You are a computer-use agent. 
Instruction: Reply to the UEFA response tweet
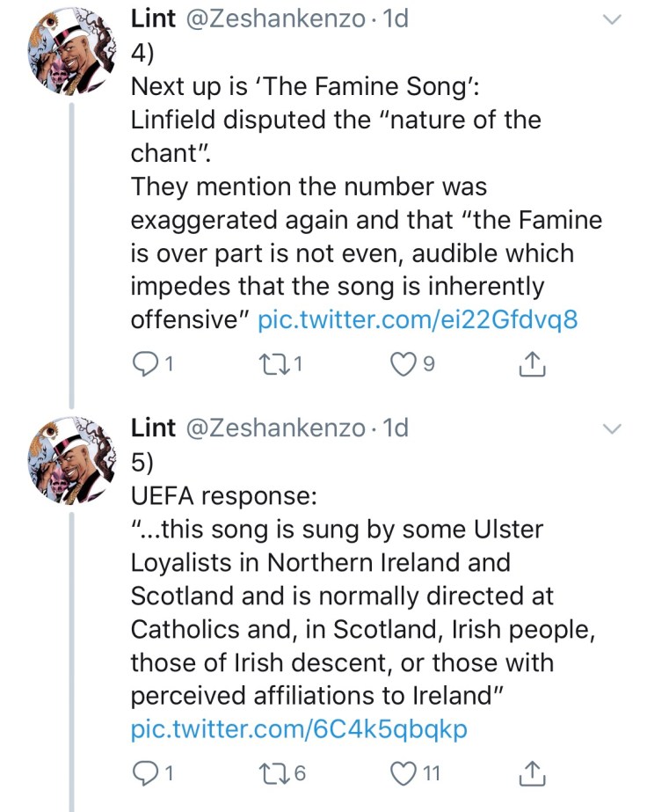point(143,773)
